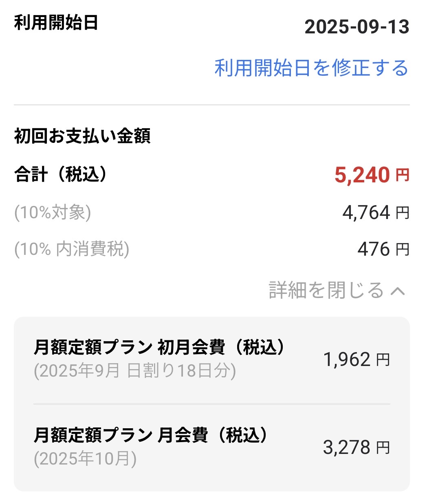The width and height of the screenshot is (427, 504).
Task: Click the red 5,240 円 total amount
Action: [371, 175]
